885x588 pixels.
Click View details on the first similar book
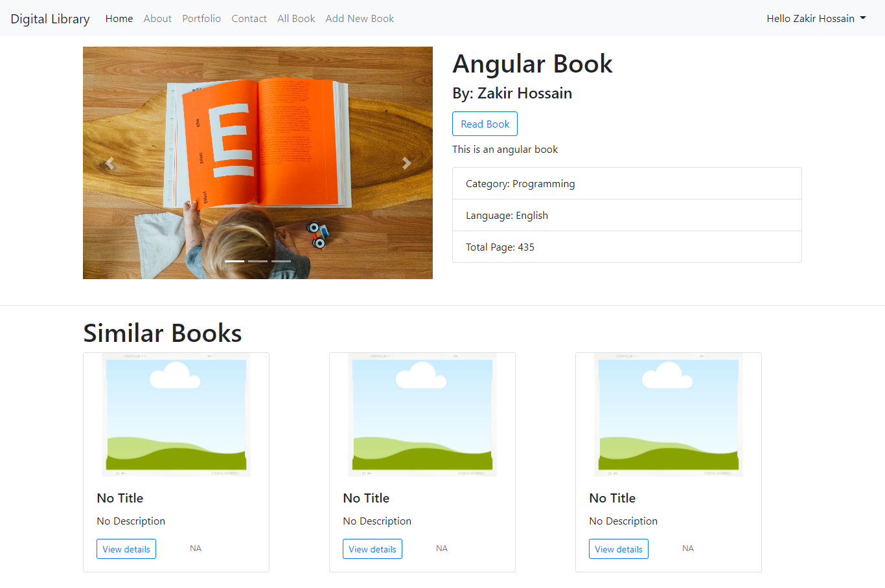[126, 548]
